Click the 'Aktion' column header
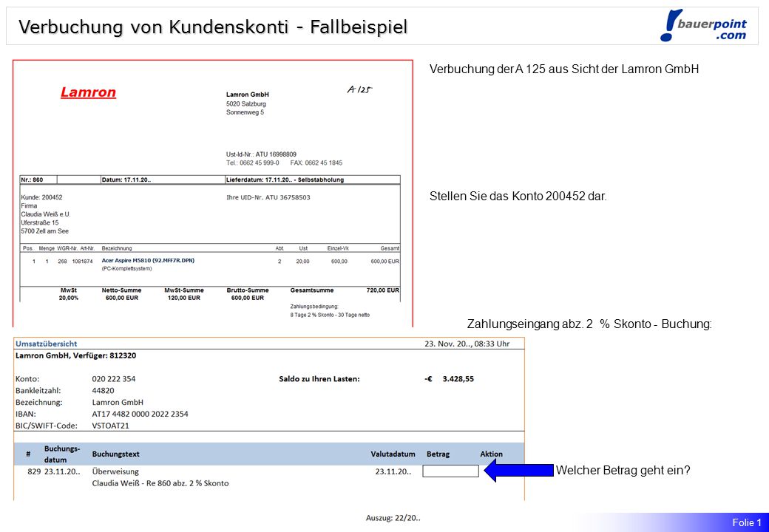Image resolution: width=769 pixels, height=532 pixels. coord(492,454)
